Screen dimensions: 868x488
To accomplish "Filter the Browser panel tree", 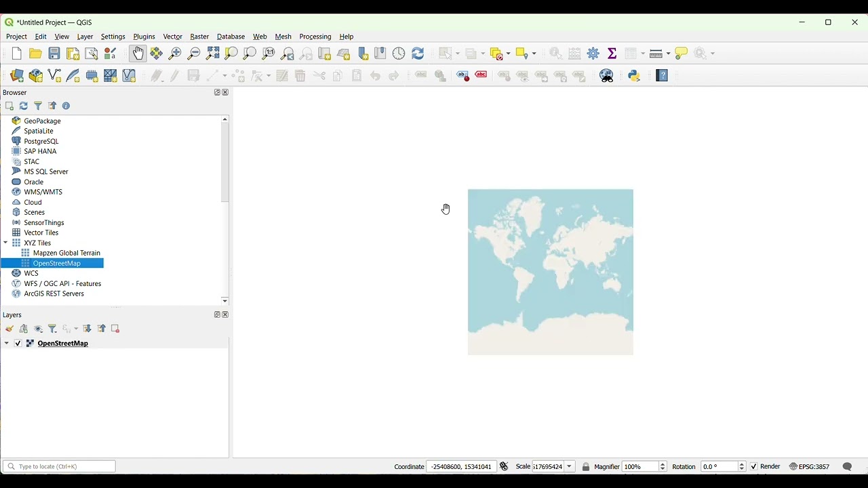I will click(x=38, y=106).
